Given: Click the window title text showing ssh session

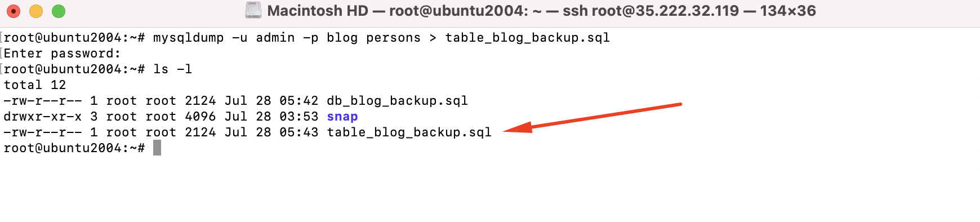Looking at the screenshot, I should (x=541, y=11).
